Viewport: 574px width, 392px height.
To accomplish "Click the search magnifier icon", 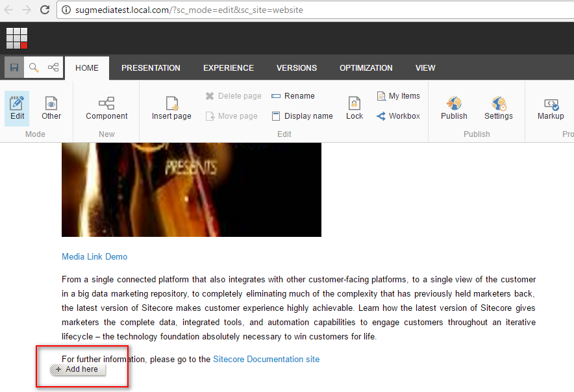I will tap(34, 67).
